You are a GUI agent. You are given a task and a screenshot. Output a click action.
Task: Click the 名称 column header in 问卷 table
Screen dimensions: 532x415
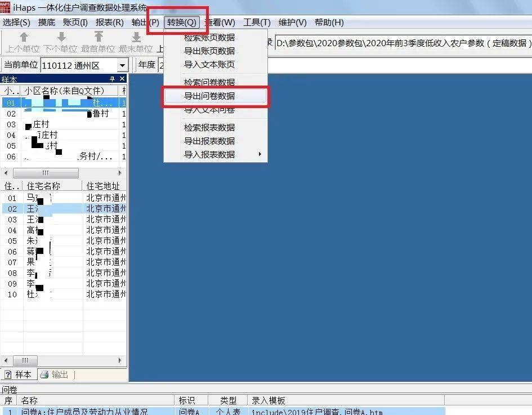(95, 400)
